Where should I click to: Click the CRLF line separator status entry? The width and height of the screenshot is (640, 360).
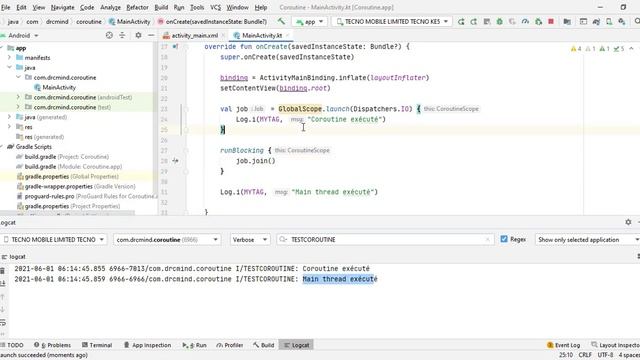coord(585,355)
